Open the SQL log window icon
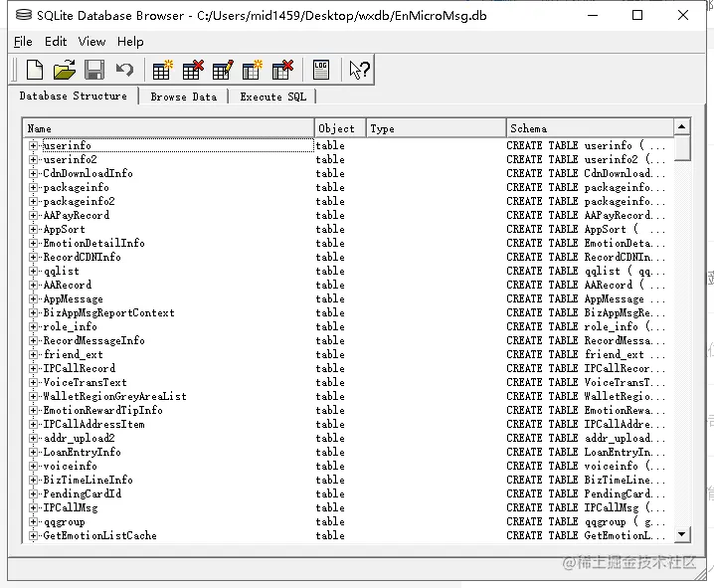The width and height of the screenshot is (714, 588). (x=321, y=70)
